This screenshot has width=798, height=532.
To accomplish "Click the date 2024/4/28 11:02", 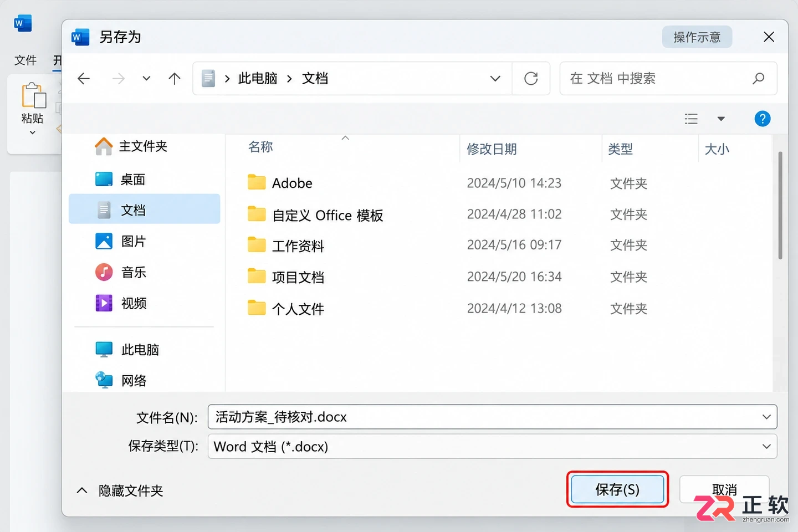I will (514, 214).
